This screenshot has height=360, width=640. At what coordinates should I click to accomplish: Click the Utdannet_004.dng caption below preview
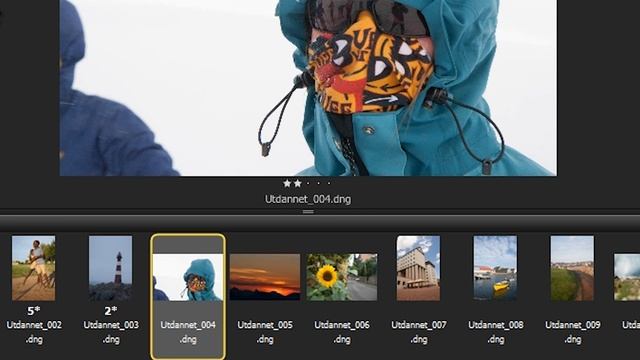[x=308, y=199]
